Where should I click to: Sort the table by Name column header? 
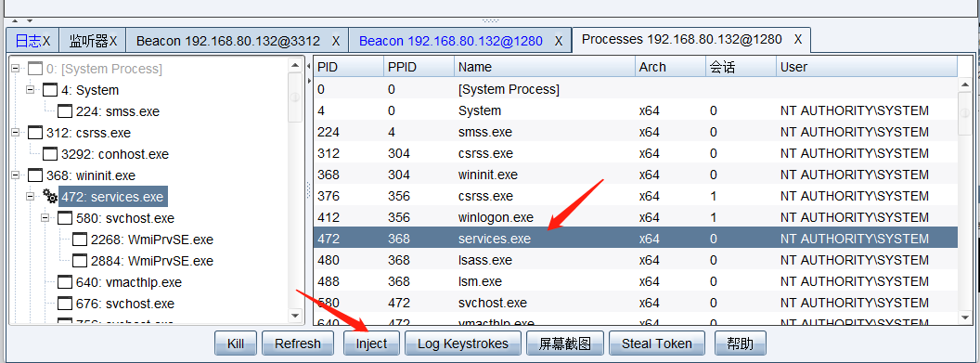click(x=545, y=67)
